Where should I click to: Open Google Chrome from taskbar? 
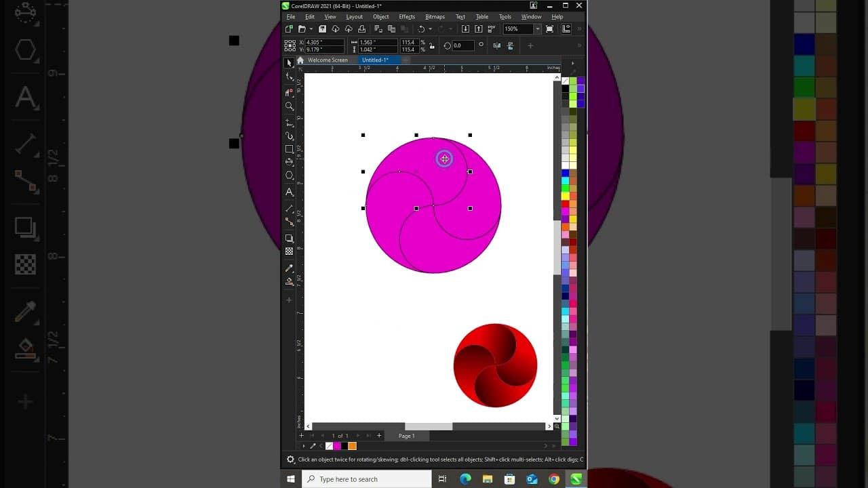[x=554, y=479]
